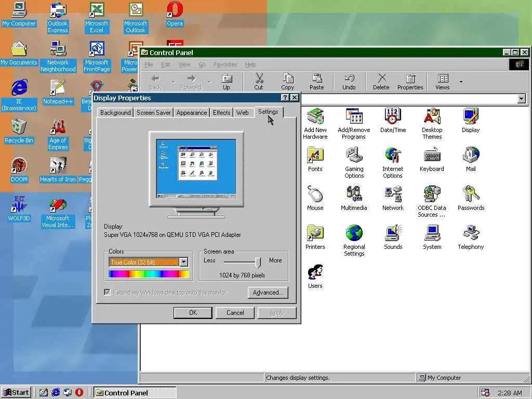The image size is (532, 399).
Task: Click the Paste toolbar button
Action: click(316, 82)
